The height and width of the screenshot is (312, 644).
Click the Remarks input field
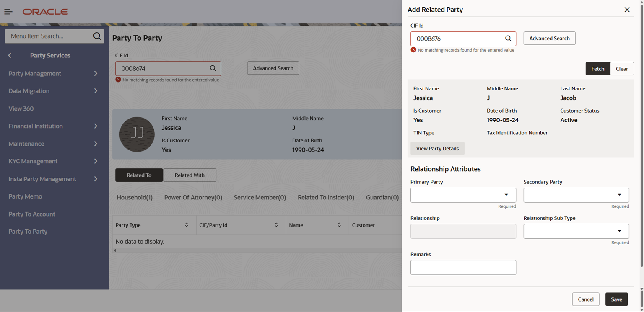click(x=463, y=268)
